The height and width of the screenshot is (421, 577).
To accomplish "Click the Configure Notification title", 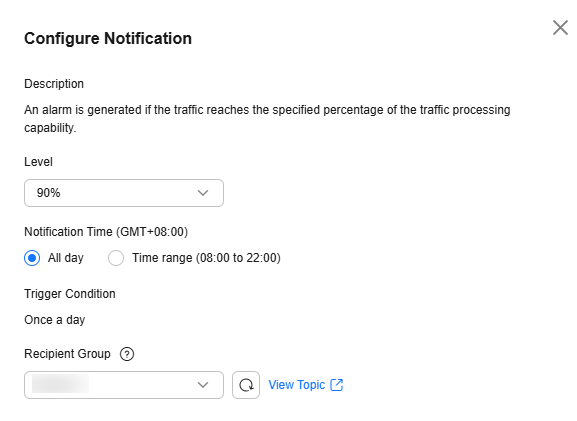I will [108, 38].
